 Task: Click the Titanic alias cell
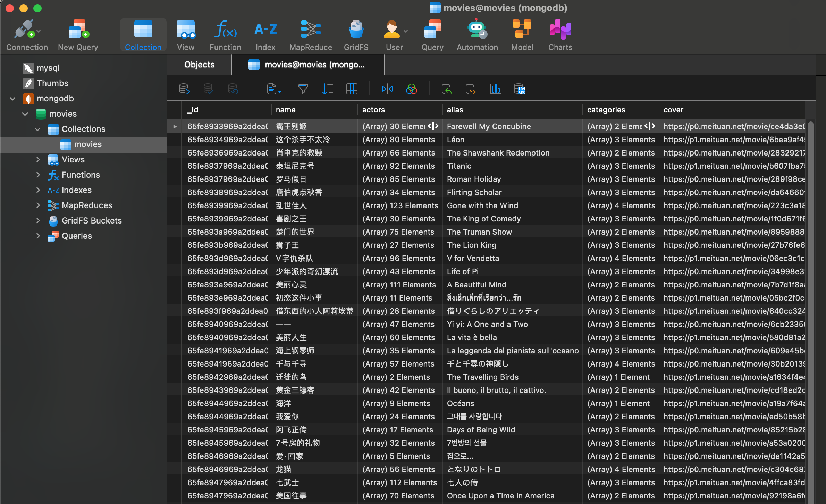click(x=512, y=166)
